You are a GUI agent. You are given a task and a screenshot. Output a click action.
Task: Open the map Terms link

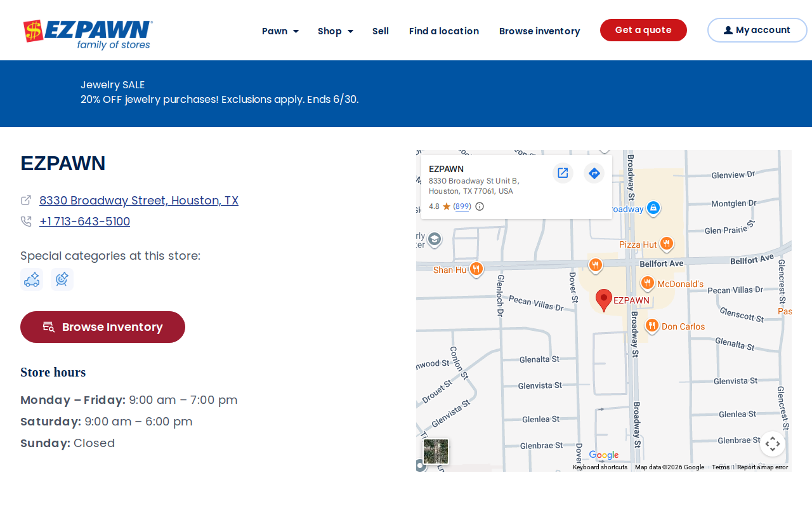[721, 467]
